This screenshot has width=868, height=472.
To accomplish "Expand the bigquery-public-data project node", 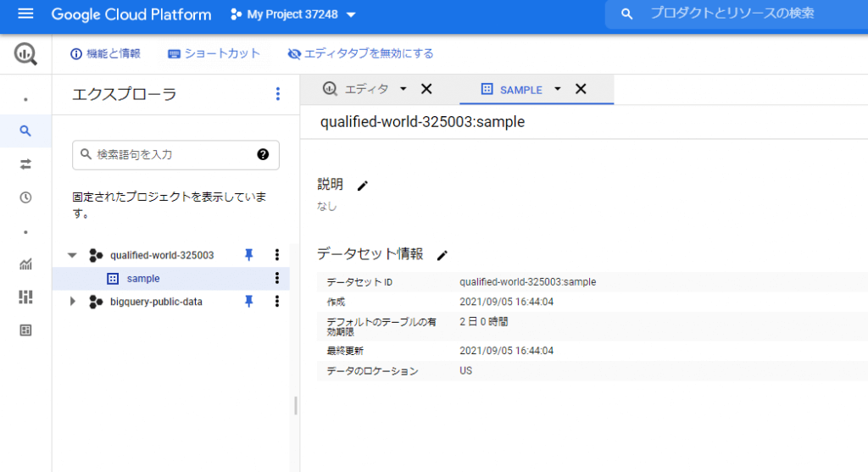I will pyautogui.click(x=72, y=302).
